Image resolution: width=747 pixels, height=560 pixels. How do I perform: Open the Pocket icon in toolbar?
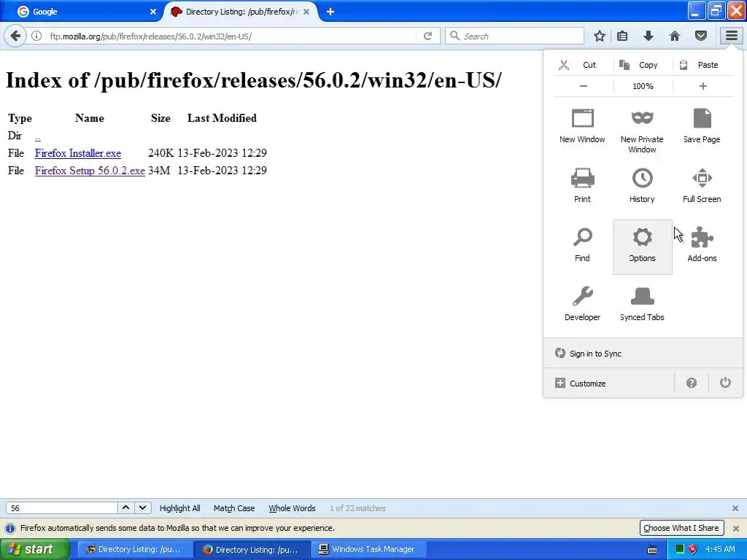tap(701, 36)
